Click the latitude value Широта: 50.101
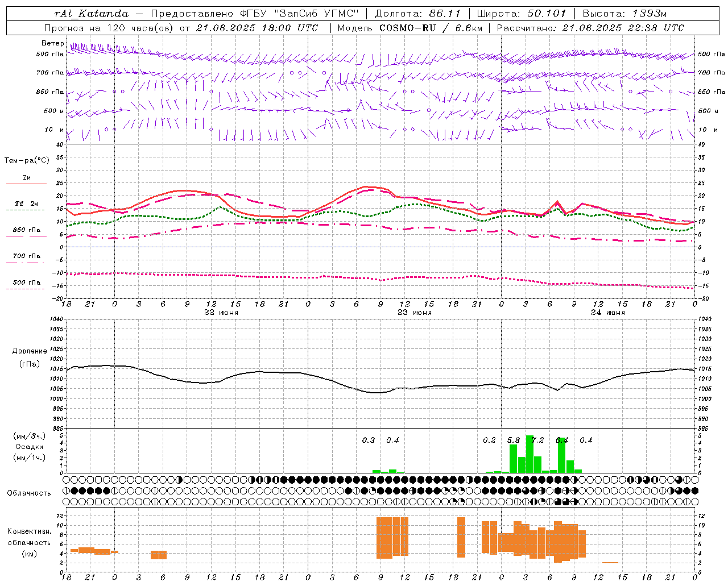Screen dimensions: 728x582 tap(522, 14)
